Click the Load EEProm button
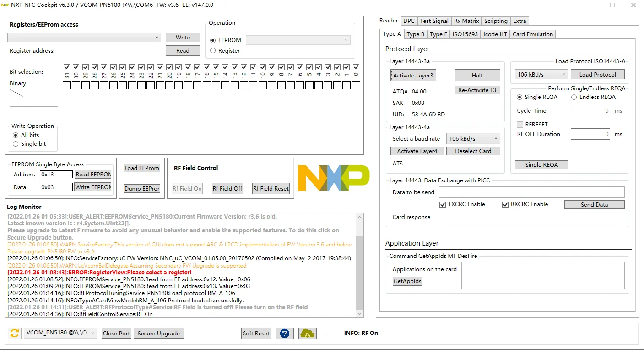Screen dimensions: 644x350 tap(142, 168)
